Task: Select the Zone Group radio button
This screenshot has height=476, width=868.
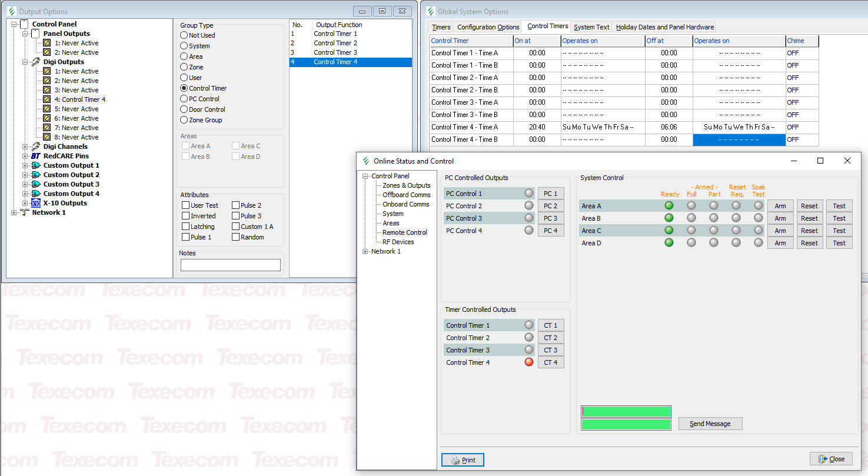Action: pos(184,120)
